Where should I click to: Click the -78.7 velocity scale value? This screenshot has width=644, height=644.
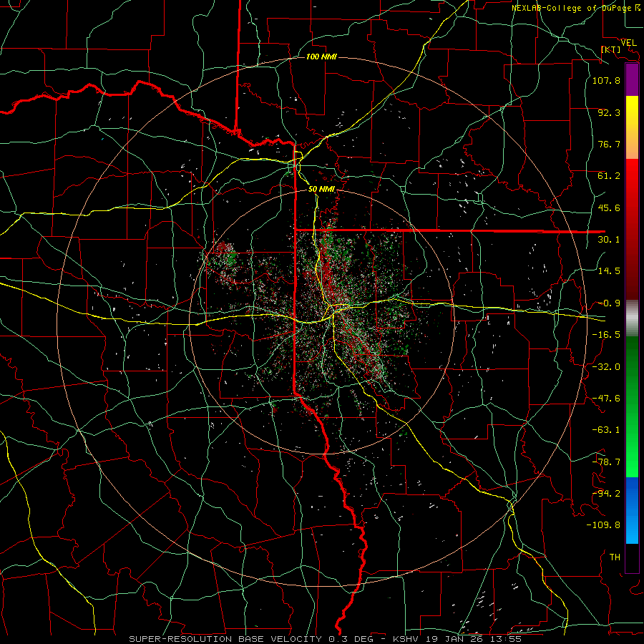tap(606, 462)
